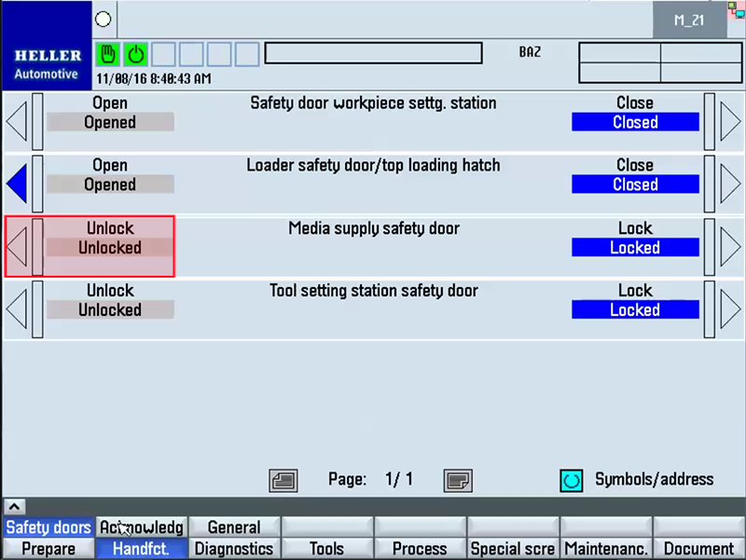Open the Maintenance tab

click(606, 549)
